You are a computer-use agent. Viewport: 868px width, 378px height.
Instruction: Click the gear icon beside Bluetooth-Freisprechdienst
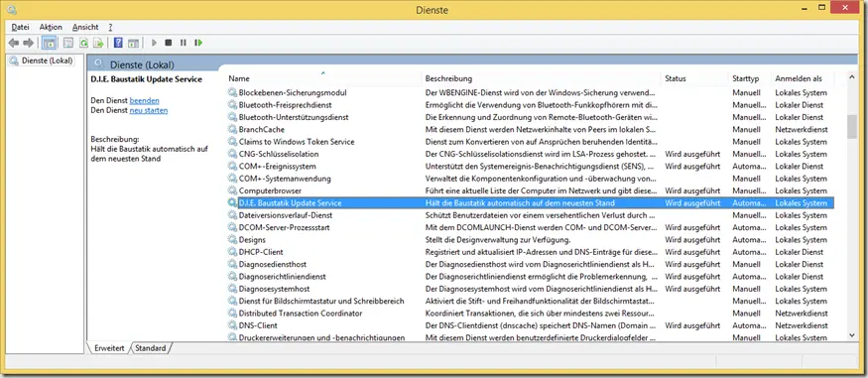tap(232, 105)
